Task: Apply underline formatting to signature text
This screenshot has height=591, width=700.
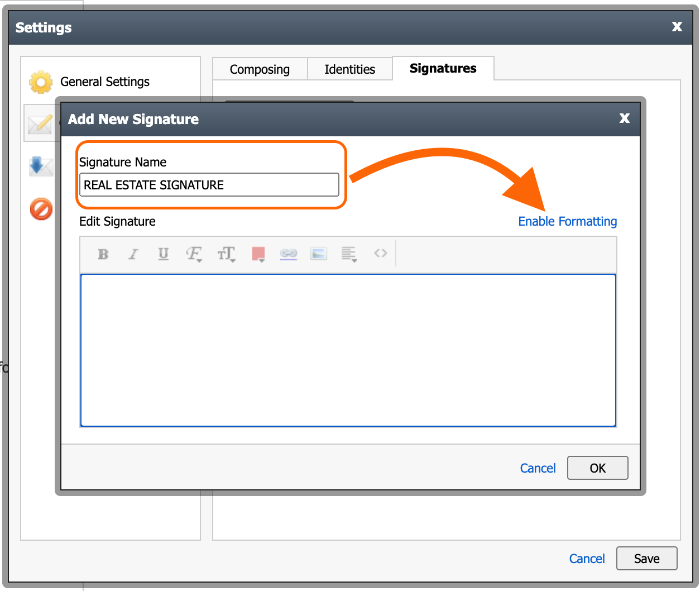Action: 164,254
